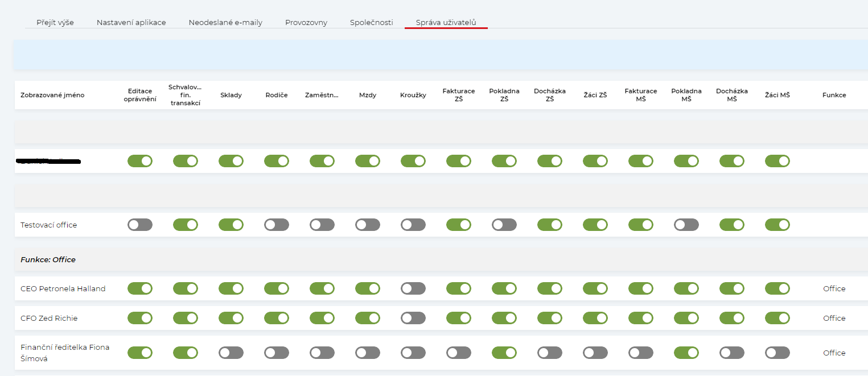Switch to the Nastavení aplikace tab
The image size is (868, 376).
pos(131,23)
